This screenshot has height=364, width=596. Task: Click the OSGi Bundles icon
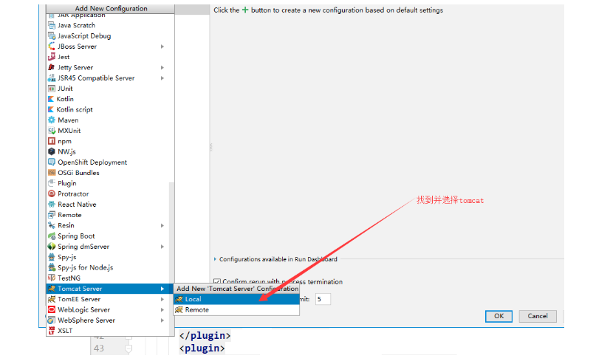[52, 173]
